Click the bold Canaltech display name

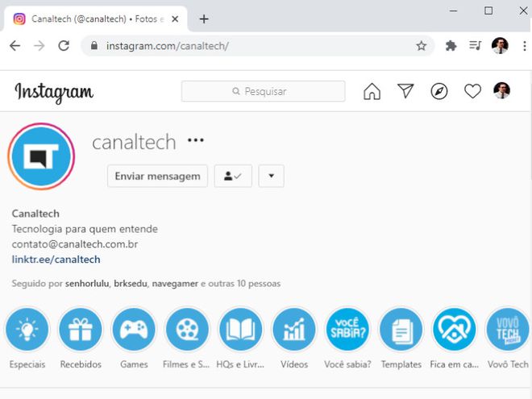pos(35,214)
